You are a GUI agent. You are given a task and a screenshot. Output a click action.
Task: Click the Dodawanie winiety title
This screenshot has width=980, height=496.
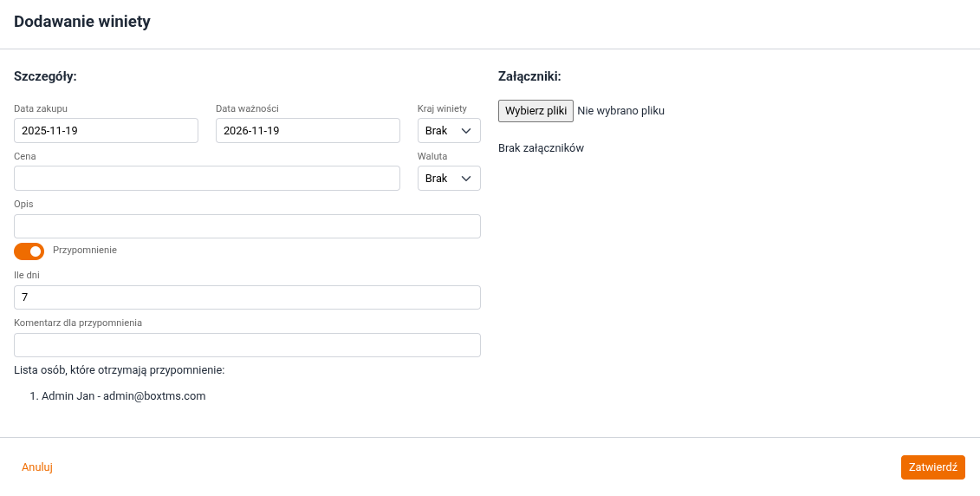[x=82, y=22]
